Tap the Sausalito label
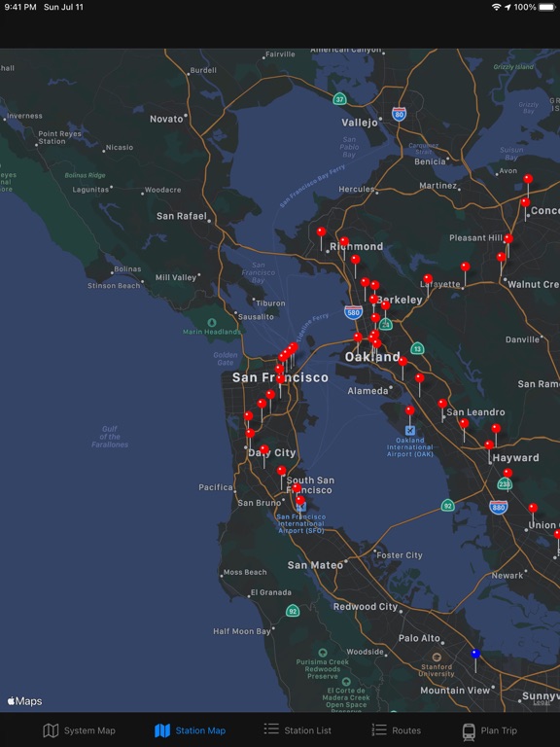The image size is (560, 747). click(256, 317)
